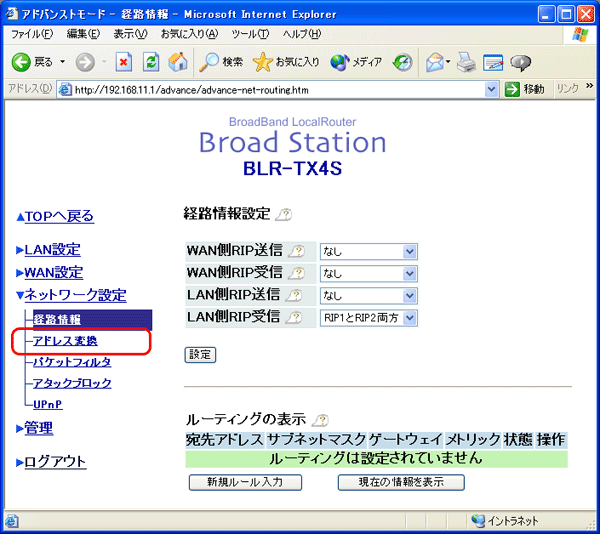Print the page with printer icon
The height and width of the screenshot is (534, 600).
(466, 62)
